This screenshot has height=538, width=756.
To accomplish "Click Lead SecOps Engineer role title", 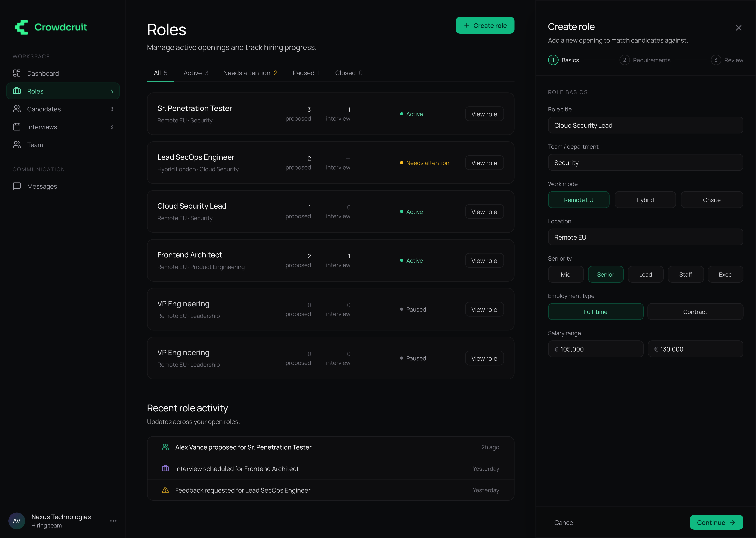I will 196,157.
